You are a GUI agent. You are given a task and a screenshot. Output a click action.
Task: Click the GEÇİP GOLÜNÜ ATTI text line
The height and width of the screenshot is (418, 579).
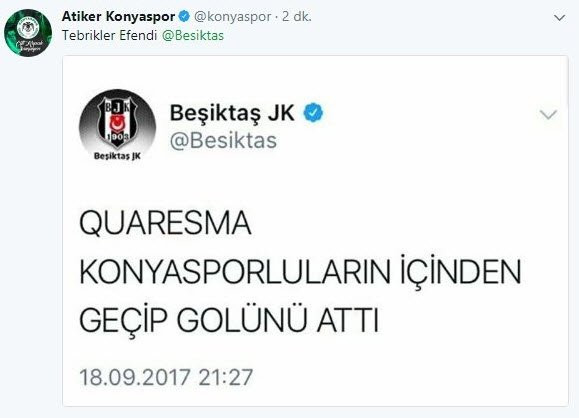click(229, 320)
